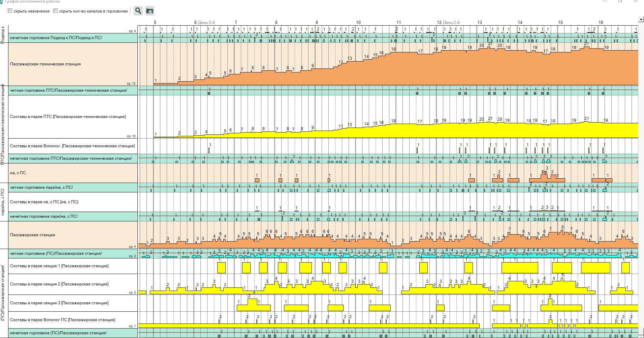The height and width of the screenshot is (338, 644).
Task: Click the hour 14 timeline marker
Action: (520, 23)
